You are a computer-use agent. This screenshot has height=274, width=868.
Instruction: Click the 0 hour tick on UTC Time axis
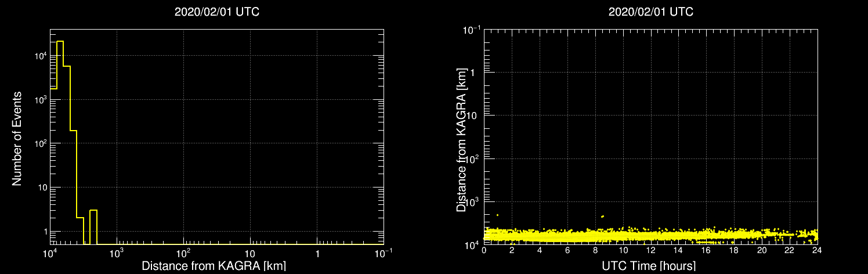point(484,251)
